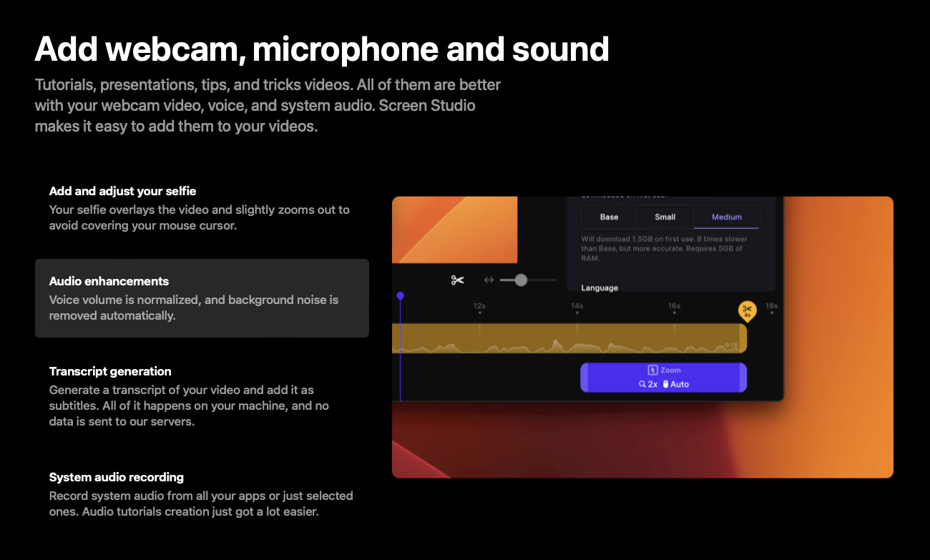
Task: Click the yellow audio waveform track
Action: tap(569, 338)
